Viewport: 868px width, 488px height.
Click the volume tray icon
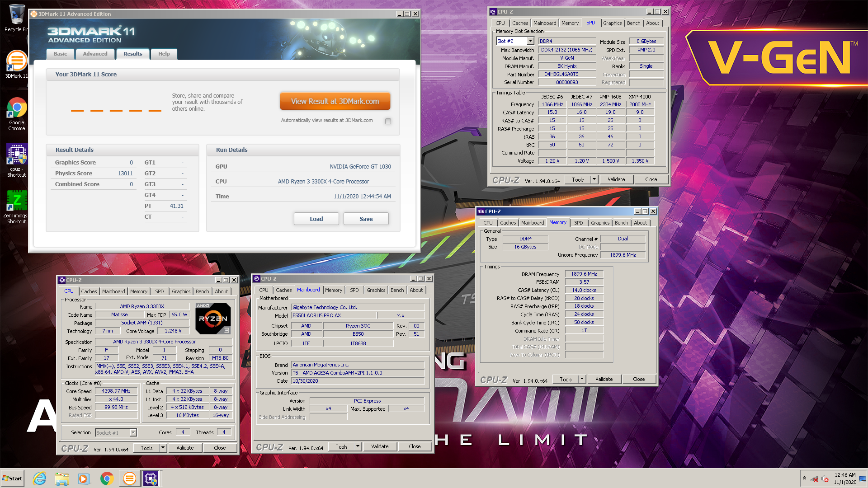click(825, 479)
